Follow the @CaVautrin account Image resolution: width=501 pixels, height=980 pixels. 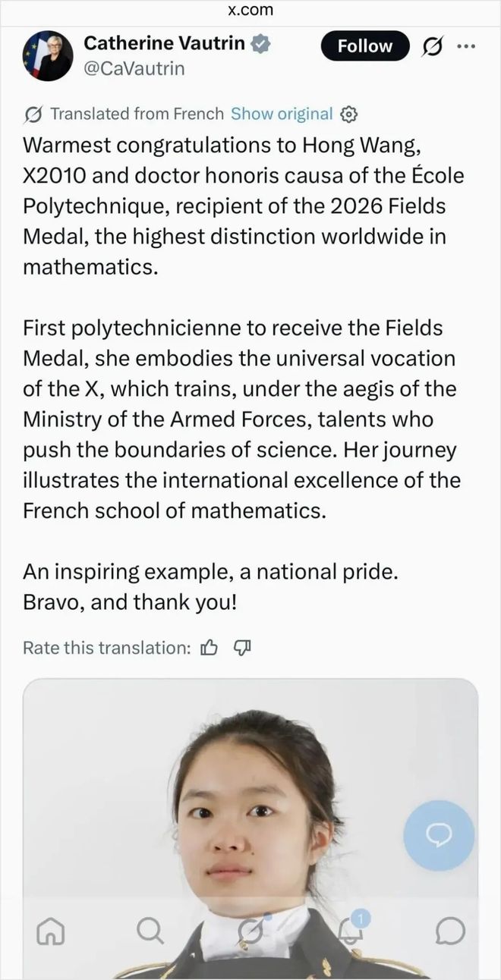pyautogui.click(x=364, y=46)
